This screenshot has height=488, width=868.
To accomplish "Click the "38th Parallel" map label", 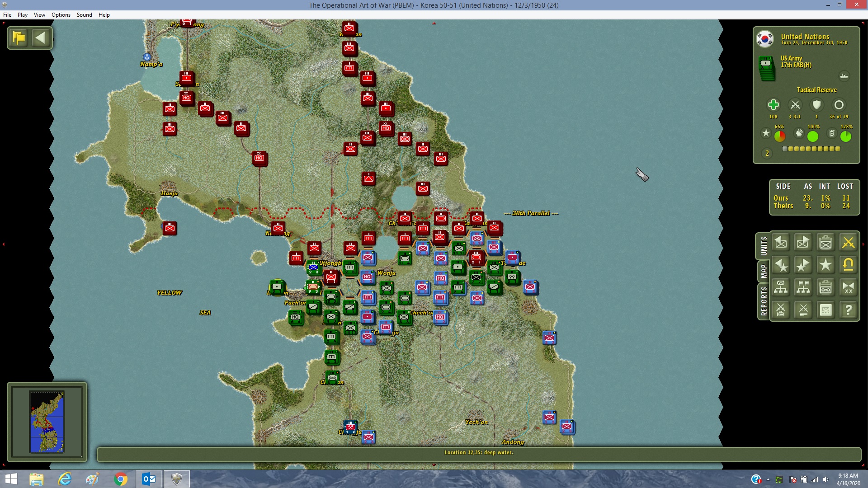I will click(531, 213).
